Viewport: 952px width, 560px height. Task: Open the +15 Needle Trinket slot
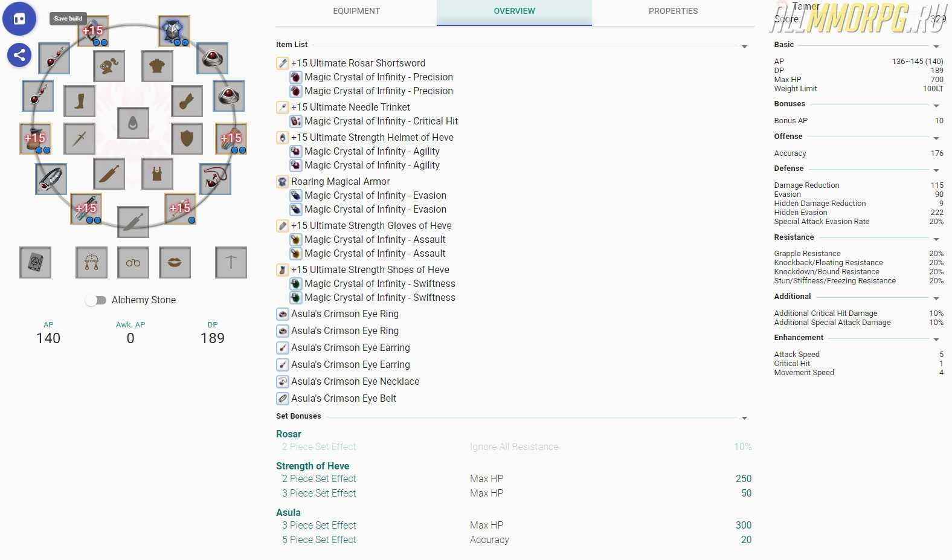pos(180,208)
